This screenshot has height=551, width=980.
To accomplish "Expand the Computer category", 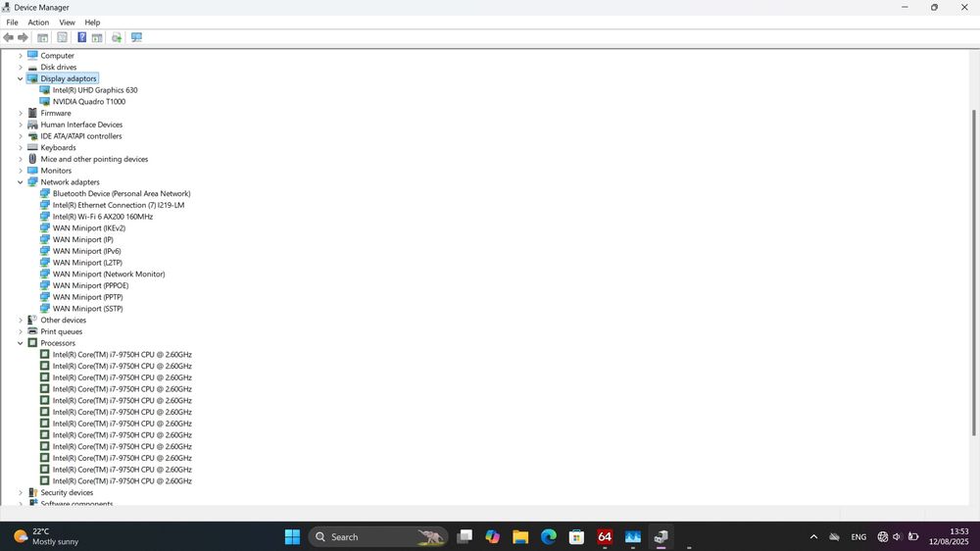I will [x=20, y=56].
